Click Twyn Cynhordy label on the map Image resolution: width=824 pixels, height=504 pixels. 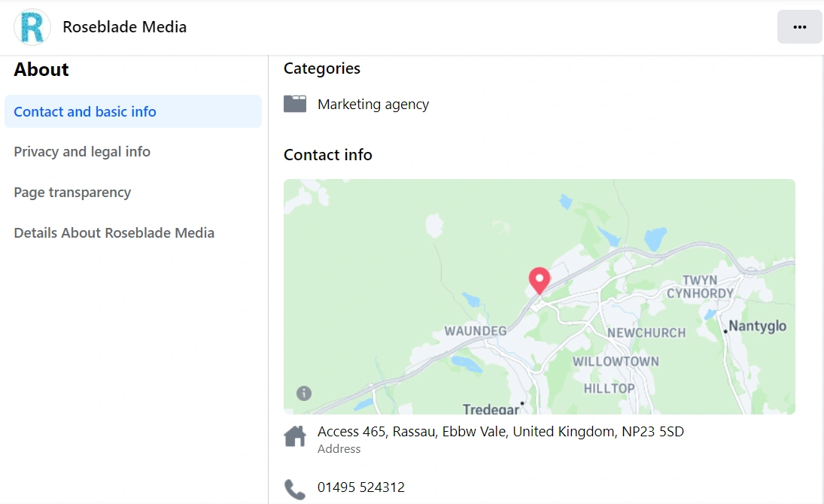click(x=700, y=287)
